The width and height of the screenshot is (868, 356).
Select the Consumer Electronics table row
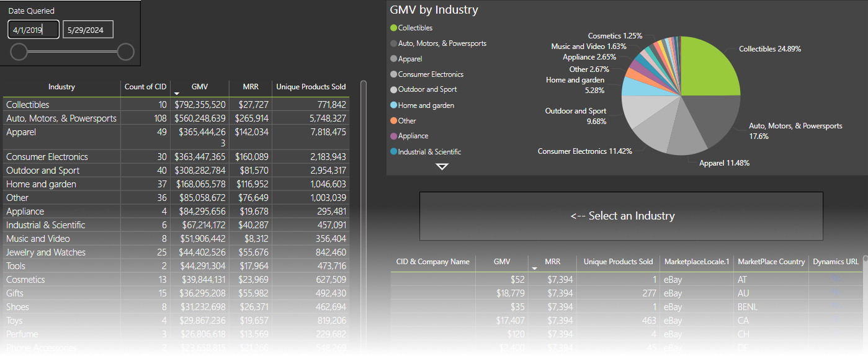coord(177,157)
